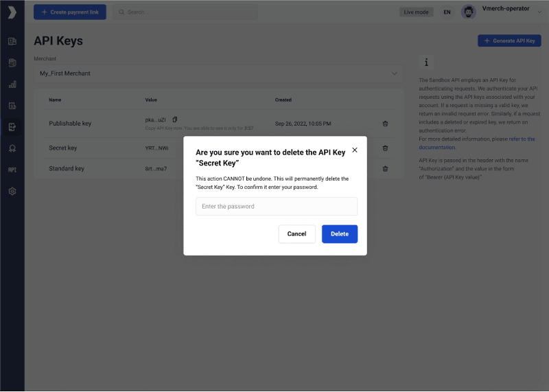
Task: Open the refer to the documentation link
Action: [x=476, y=143]
